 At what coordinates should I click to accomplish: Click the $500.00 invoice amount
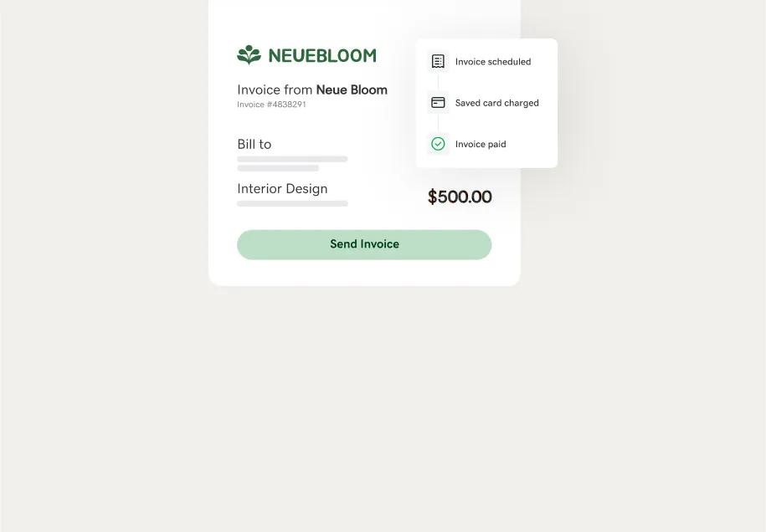(x=460, y=197)
